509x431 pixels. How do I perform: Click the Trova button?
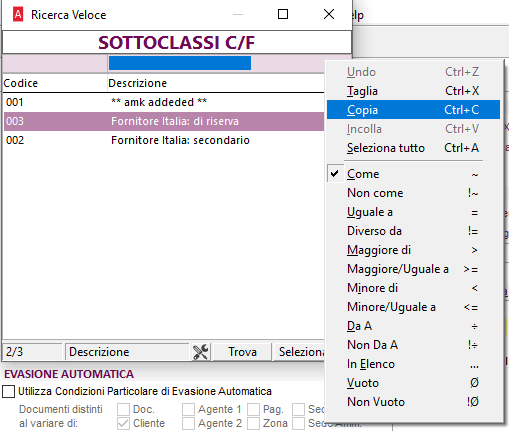point(242,352)
